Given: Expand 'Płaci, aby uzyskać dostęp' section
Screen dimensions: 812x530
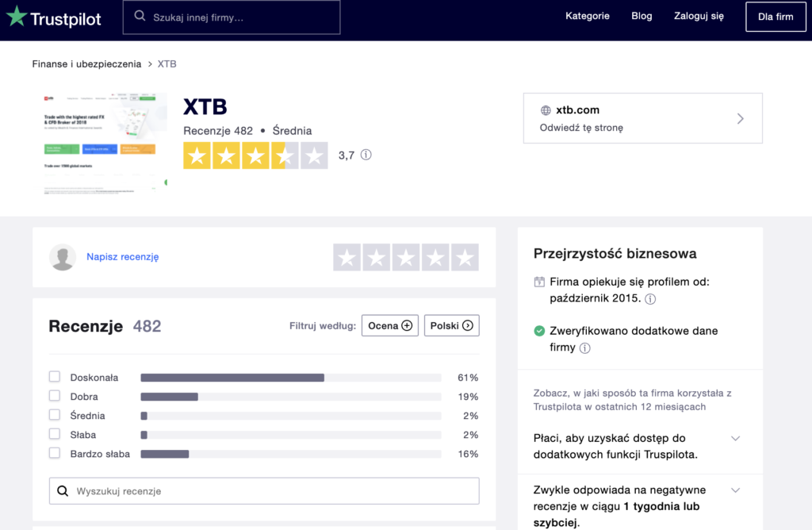Looking at the screenshot, I should point(735,439).
